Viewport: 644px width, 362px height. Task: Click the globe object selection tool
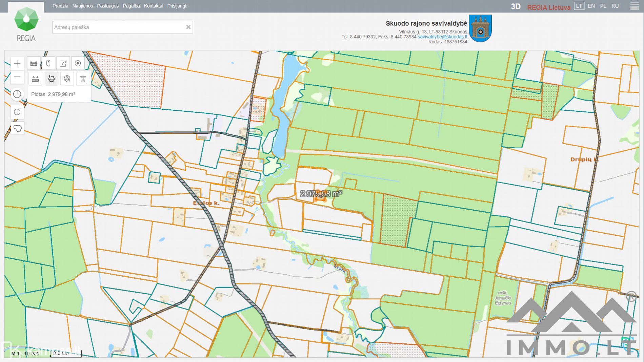[67, 79]
